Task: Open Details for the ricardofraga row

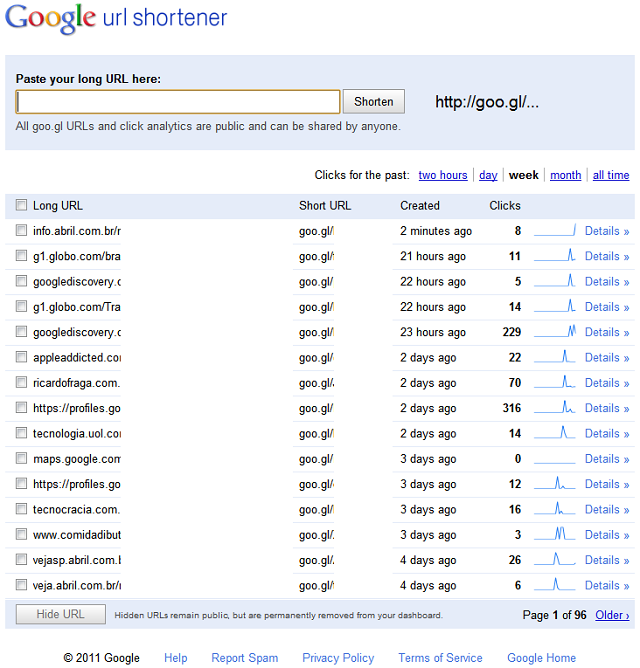Action: click(606, 383)
